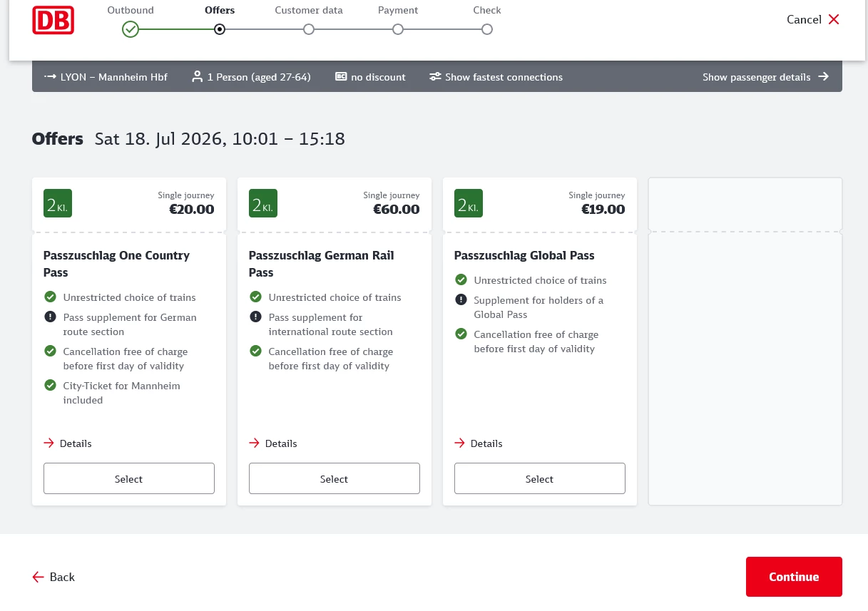Click Passzuschlag Global Pass title
Image resolution: width=868 pixels, height=611 pixels.
[524, 255]
